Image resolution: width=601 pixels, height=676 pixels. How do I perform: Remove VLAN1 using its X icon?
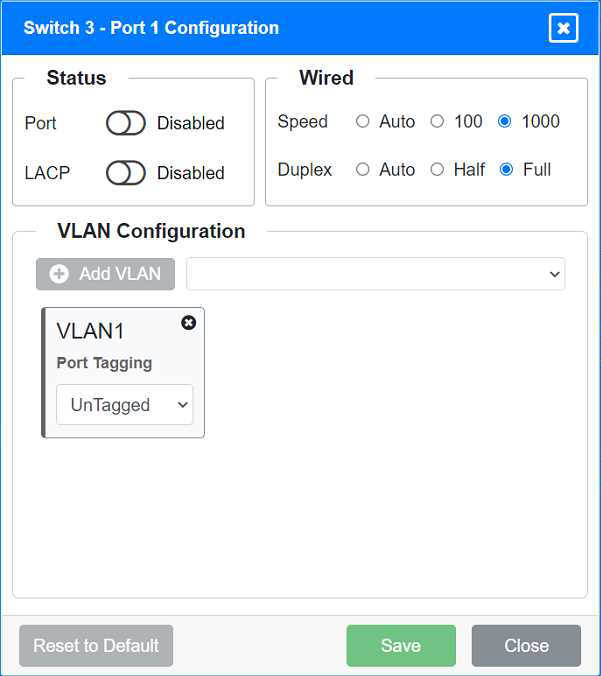[188, 323]
